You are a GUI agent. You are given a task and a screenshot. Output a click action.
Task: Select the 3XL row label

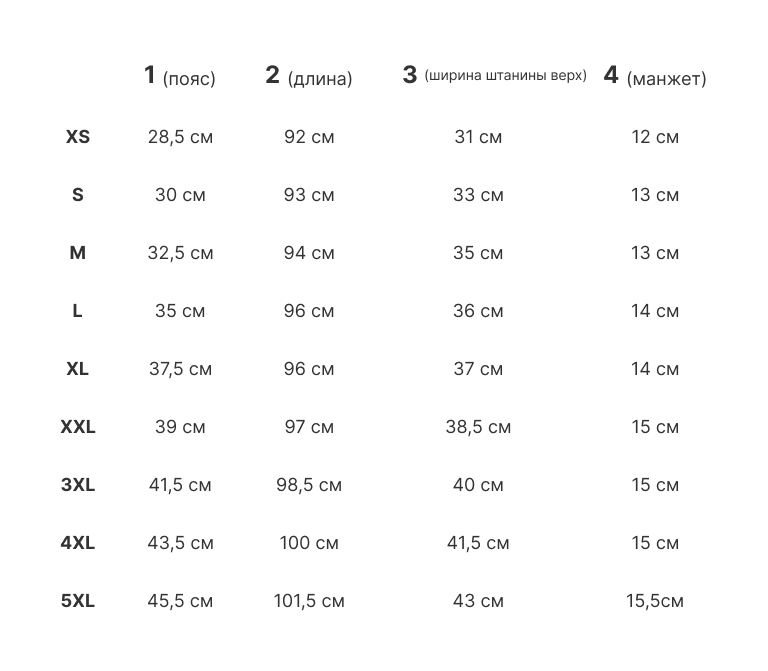tap(78, 485)
